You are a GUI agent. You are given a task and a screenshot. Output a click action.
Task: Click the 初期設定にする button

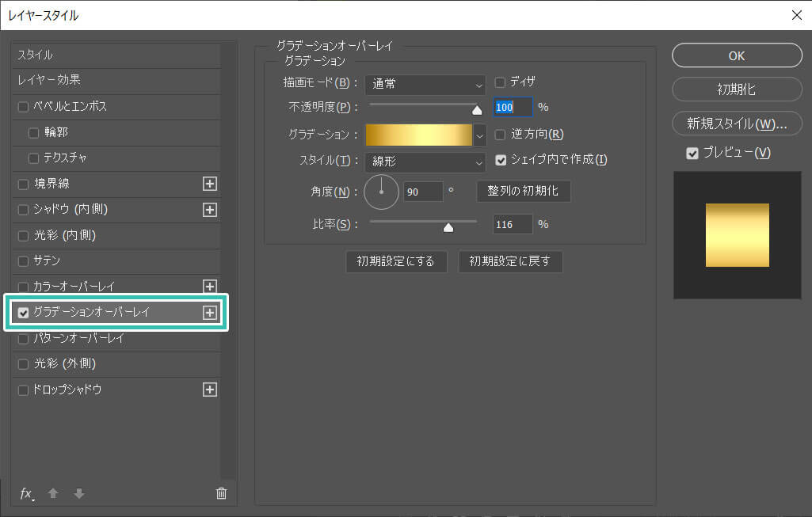click(x=395, y=261)
